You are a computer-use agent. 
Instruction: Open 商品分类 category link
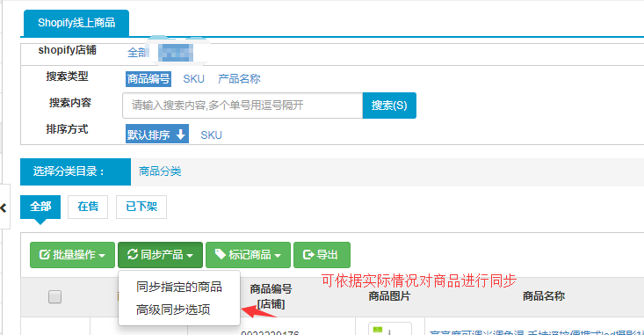coord(160,171)
